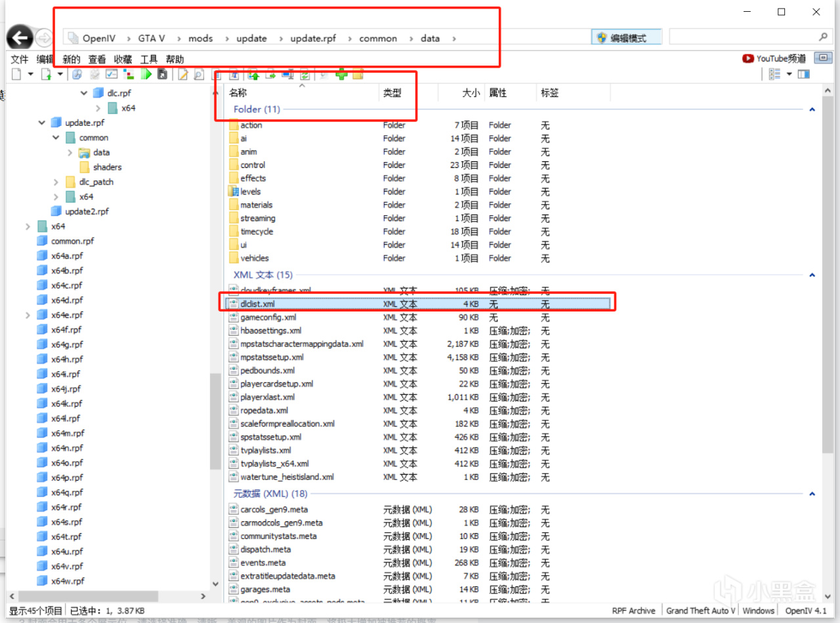Open the 新的 menu

[72, 59]
